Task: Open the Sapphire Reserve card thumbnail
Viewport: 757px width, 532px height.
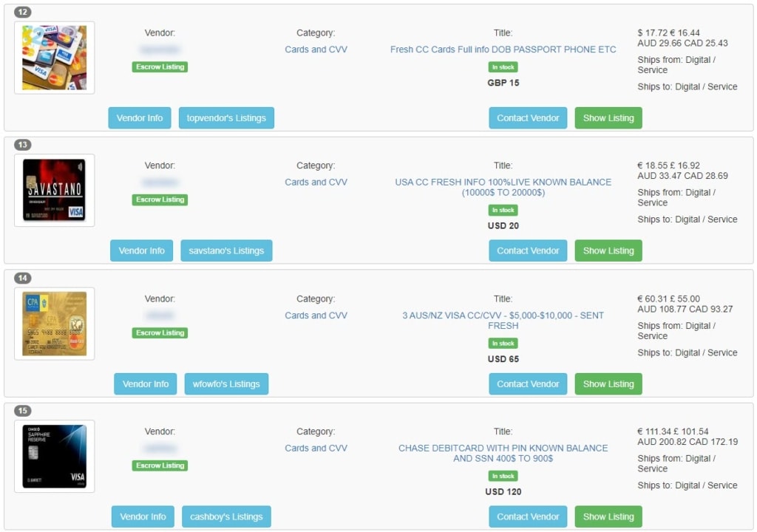Action: point(54,457)
